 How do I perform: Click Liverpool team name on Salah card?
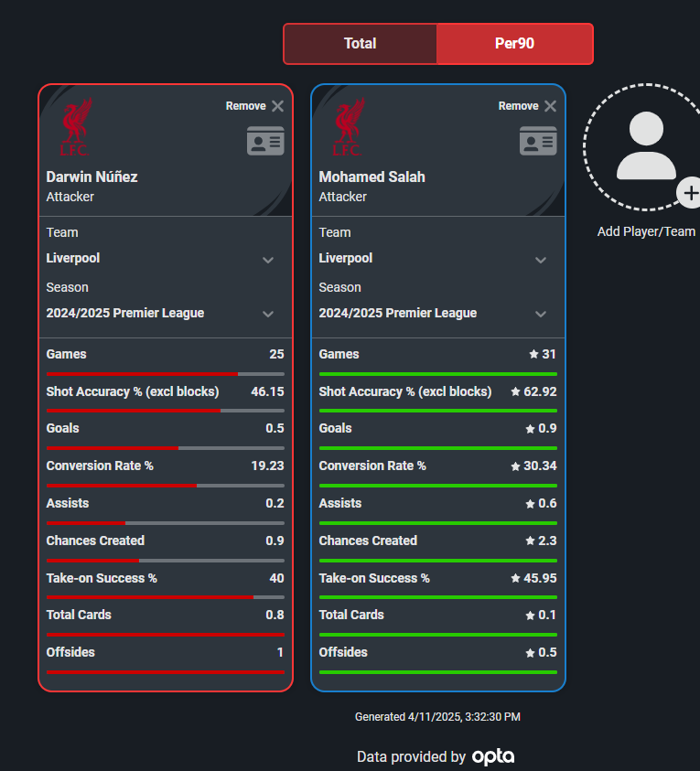point(345,258)
